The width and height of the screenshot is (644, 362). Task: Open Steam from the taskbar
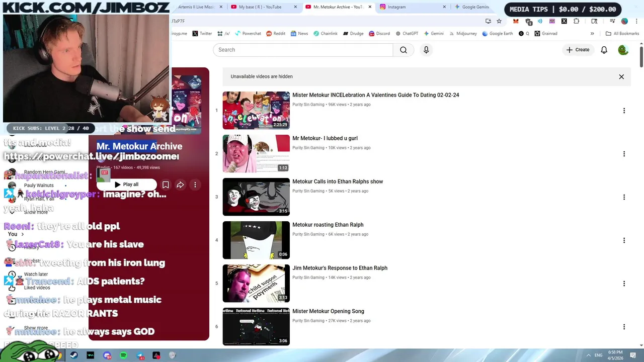click(x=74, y=355)
